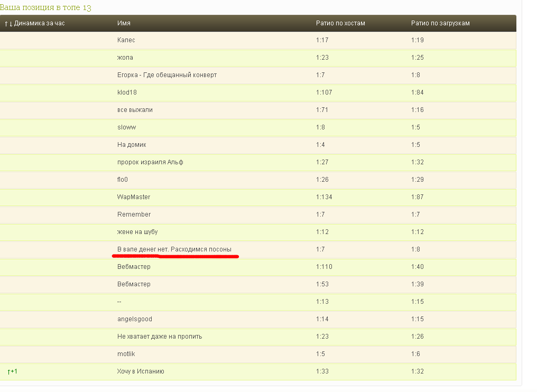This screenshot has width=537, height=392.
Task: Click download ratio 1:39
Action: [x=417, y=285]
